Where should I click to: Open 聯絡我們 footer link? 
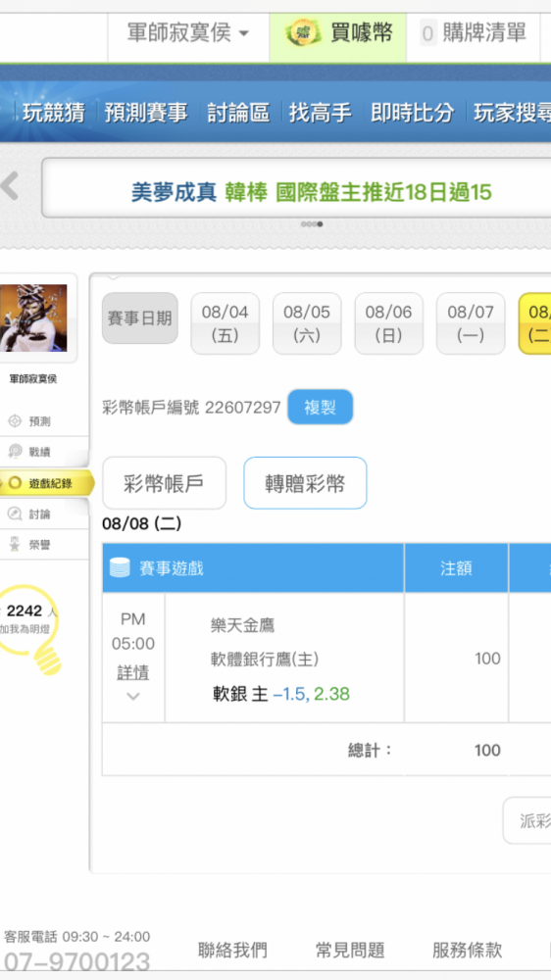pos(232,951)
